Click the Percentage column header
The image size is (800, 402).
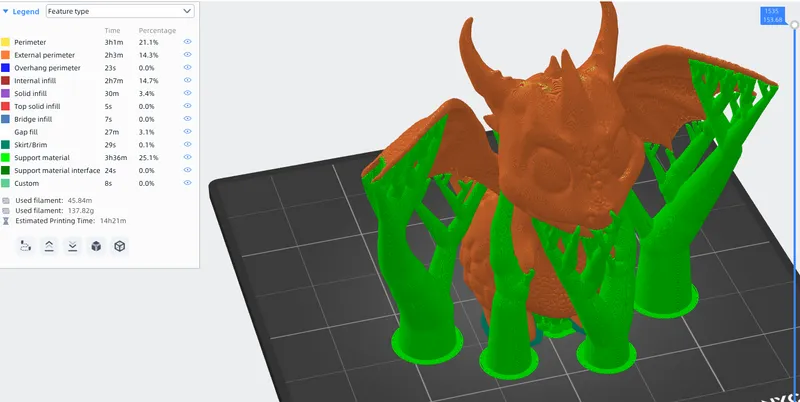point(157,31)
